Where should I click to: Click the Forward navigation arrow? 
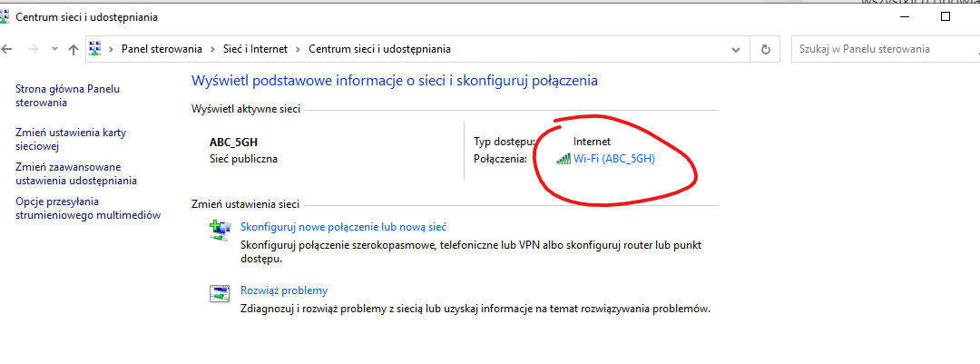[32, 49]
